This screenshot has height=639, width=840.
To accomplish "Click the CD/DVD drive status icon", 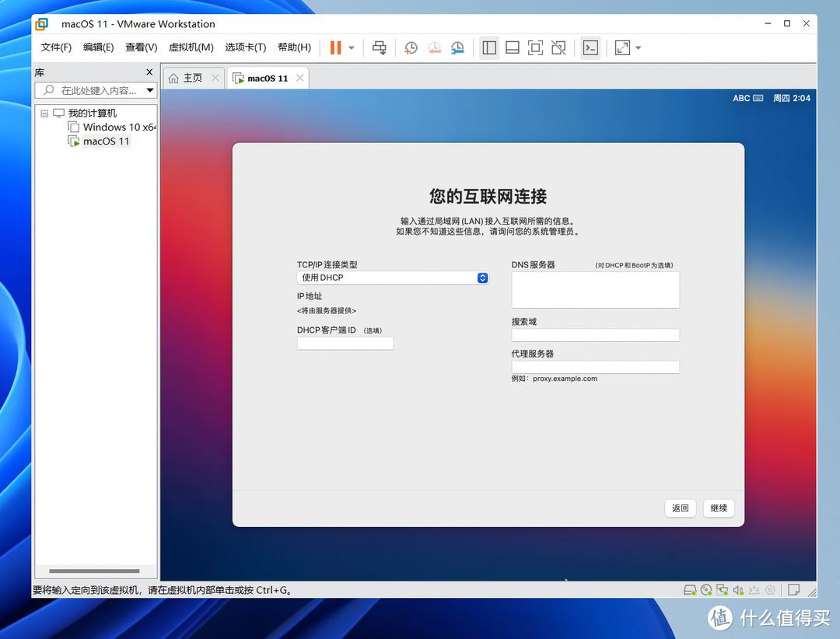I will pyautogui.click(x=706, y=590).
